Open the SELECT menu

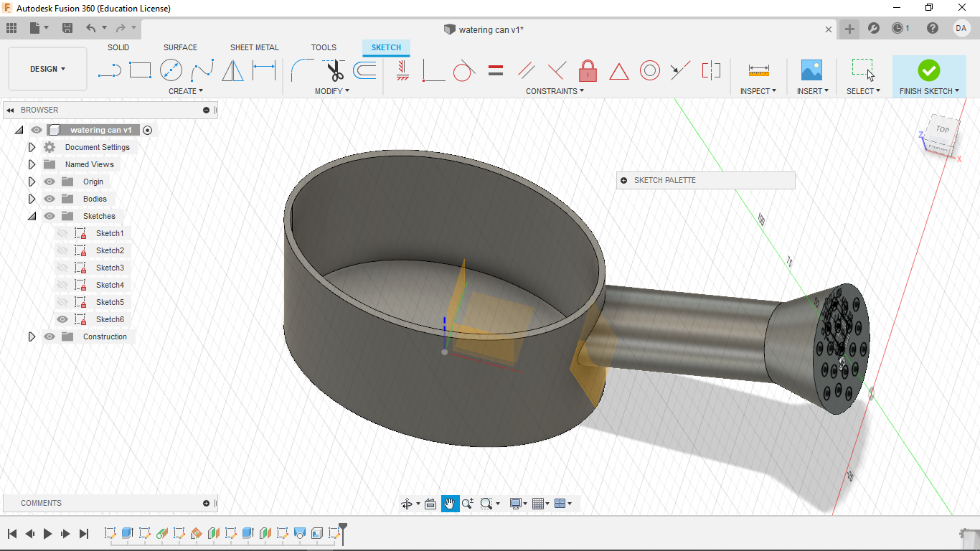coord(863,91)
